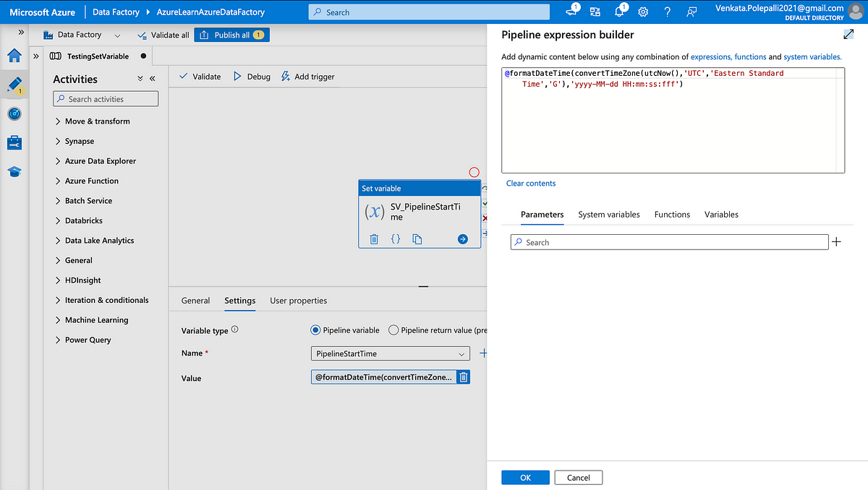The height and width of the screenshot is (490, 868).
Task: Click the blue arrow add-output icon on activity
Action: coord(463,239)
